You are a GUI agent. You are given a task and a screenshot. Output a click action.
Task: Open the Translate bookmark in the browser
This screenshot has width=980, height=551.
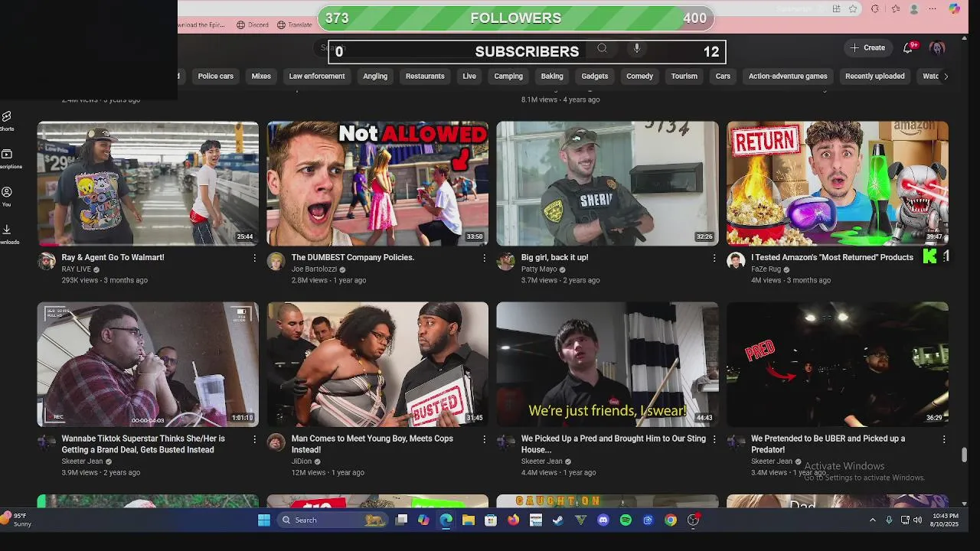[295, 24]
